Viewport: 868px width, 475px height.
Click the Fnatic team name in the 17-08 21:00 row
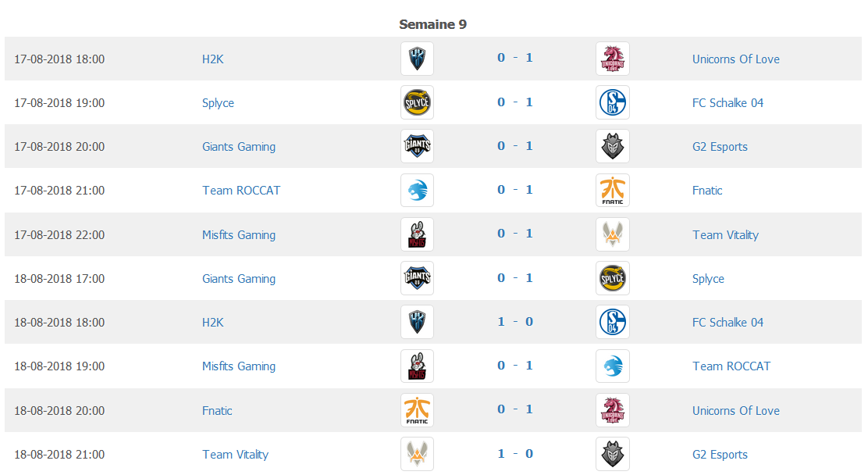coord(707,191)
